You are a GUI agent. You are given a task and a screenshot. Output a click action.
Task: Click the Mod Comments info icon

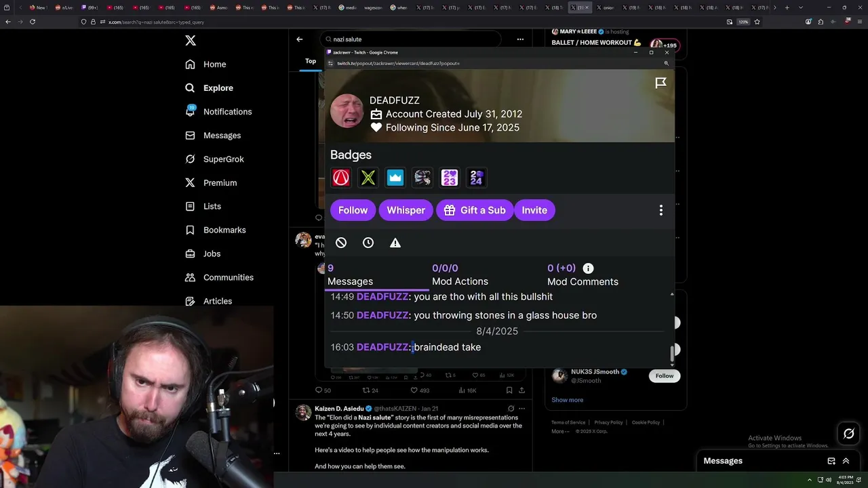click(x=588, y=268)
